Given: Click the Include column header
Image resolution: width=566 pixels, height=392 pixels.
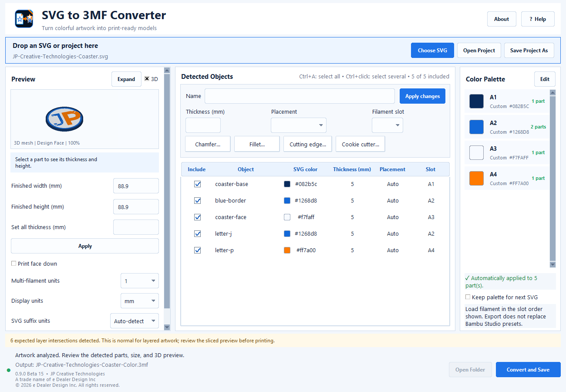Looking at the screenshot, I should (196, 169).
